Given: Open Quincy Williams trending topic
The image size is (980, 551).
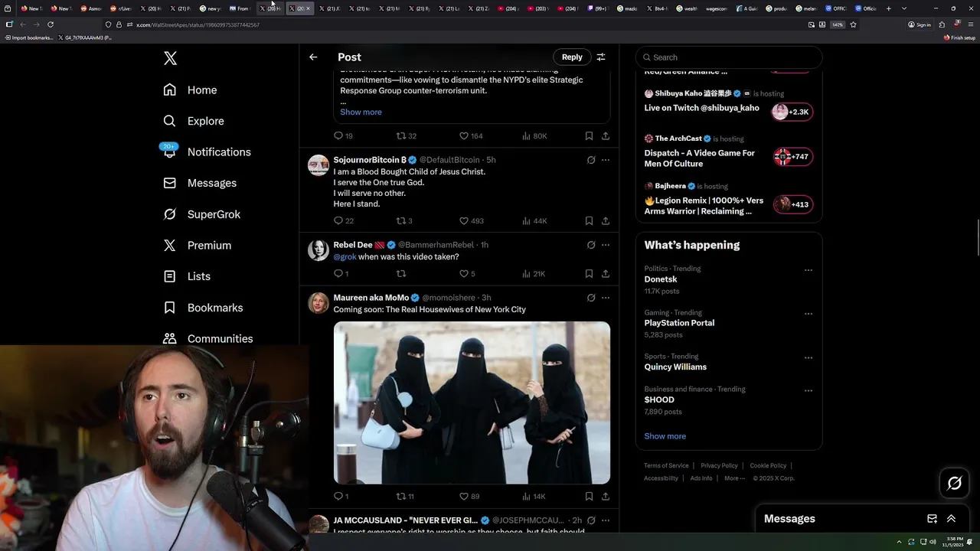Looking at the screenshot, I should [675, 367].
